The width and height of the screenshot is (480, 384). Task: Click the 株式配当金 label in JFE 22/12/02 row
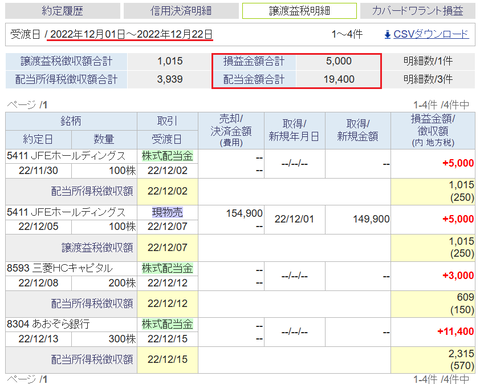(167, 156)
